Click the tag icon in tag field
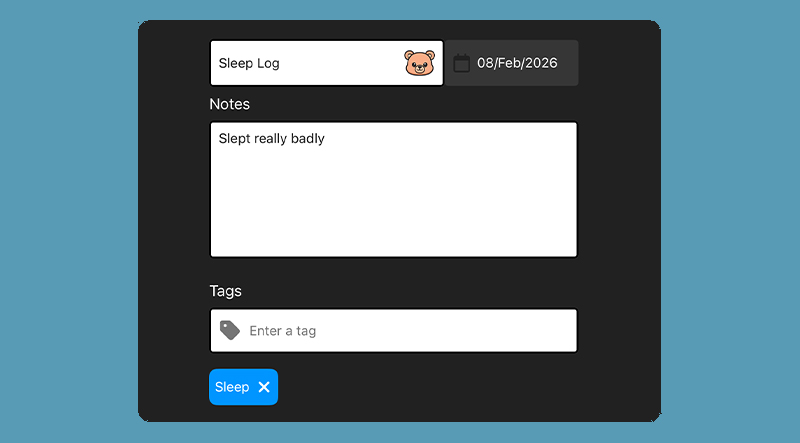 click(x=230, y=330)
